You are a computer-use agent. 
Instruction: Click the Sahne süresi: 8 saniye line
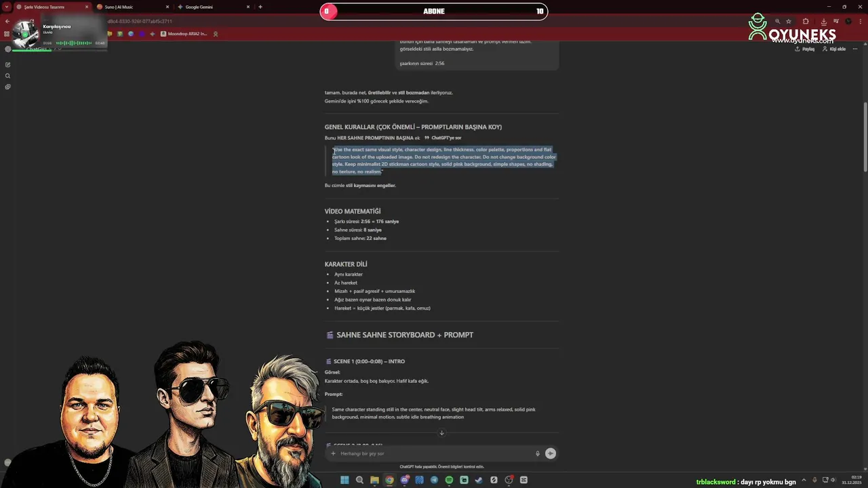(x=358, y=230)
